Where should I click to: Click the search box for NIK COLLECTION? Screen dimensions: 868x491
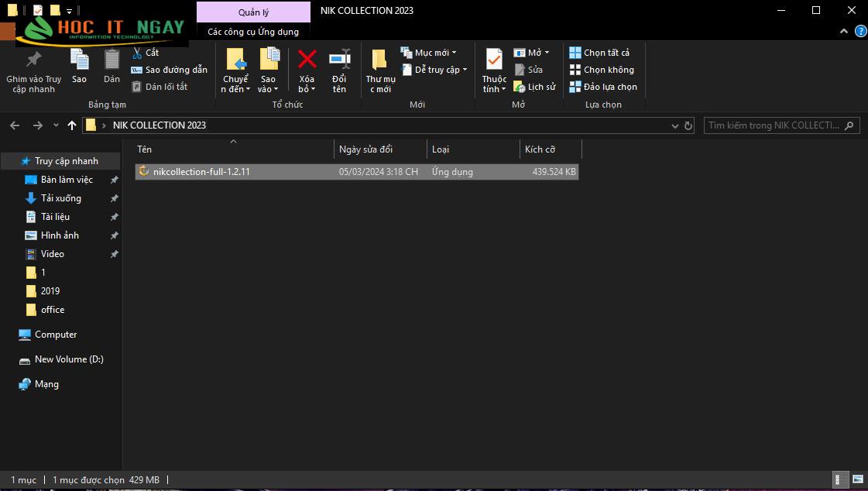point(781,125)
